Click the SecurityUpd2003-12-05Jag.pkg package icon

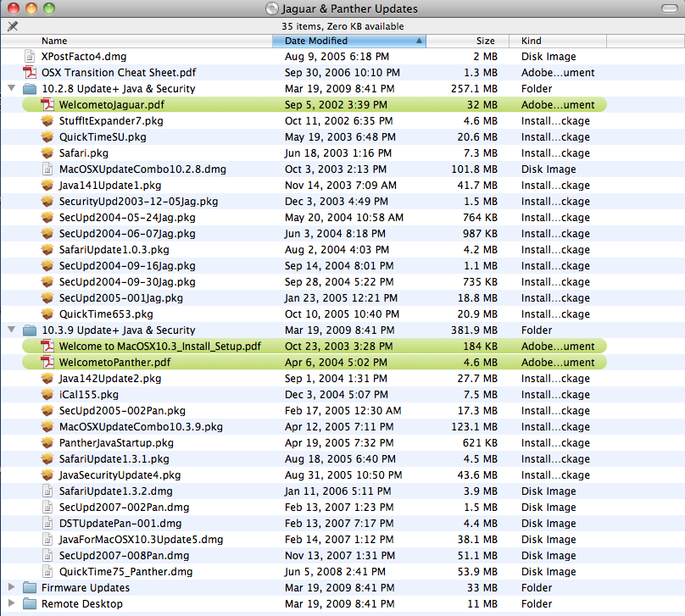(x=47, y=202)
